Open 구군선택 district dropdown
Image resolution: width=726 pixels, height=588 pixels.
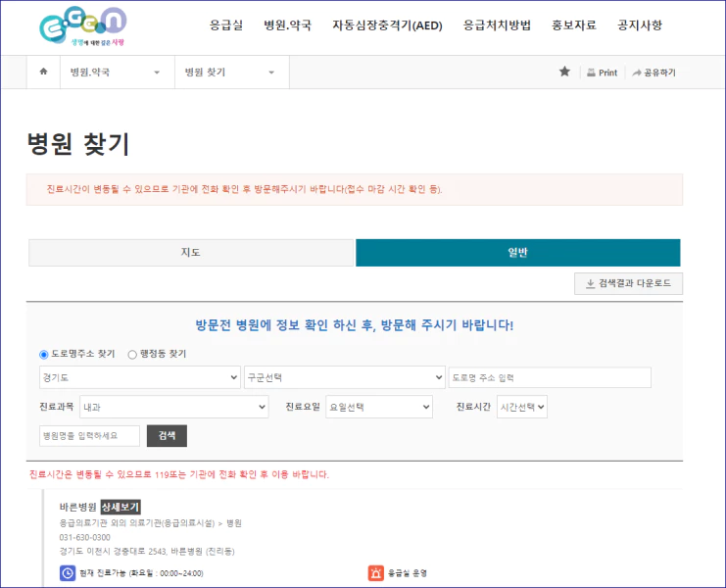(345, 377)
